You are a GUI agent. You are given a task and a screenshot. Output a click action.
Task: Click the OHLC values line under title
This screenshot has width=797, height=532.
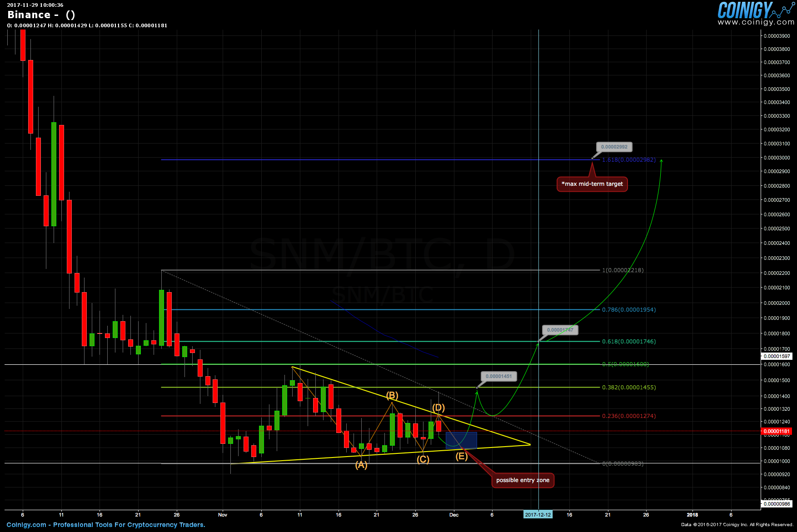pos(87,25)
